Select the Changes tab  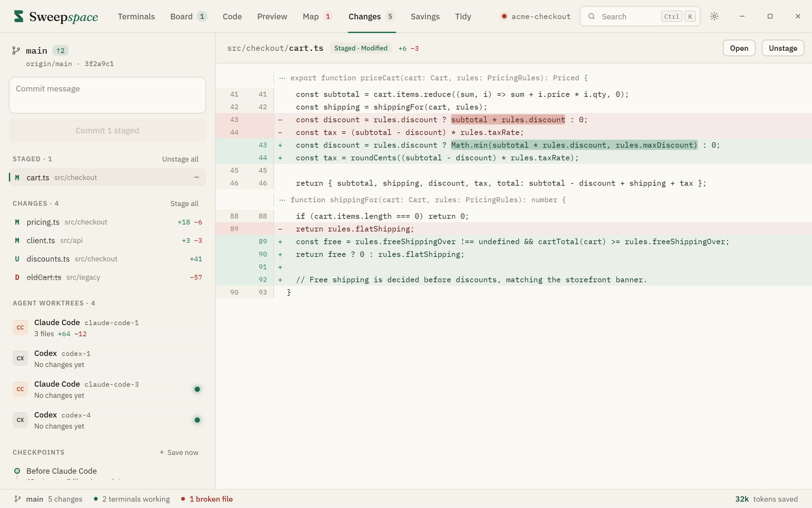pyautogui.click(x=371, y=16)
